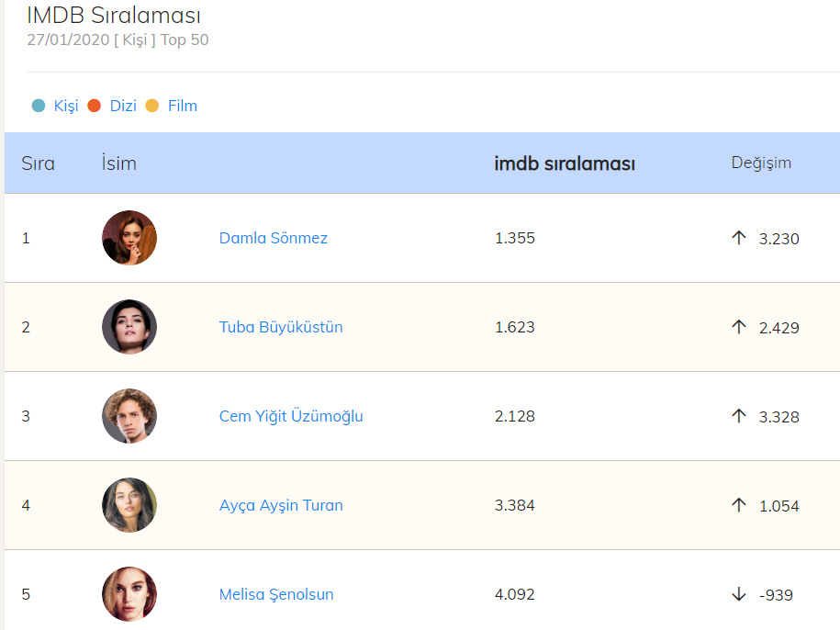The image size is (840, 630).
Task: Open Damla Sönmez profile link
Action: tap(274, 238)
